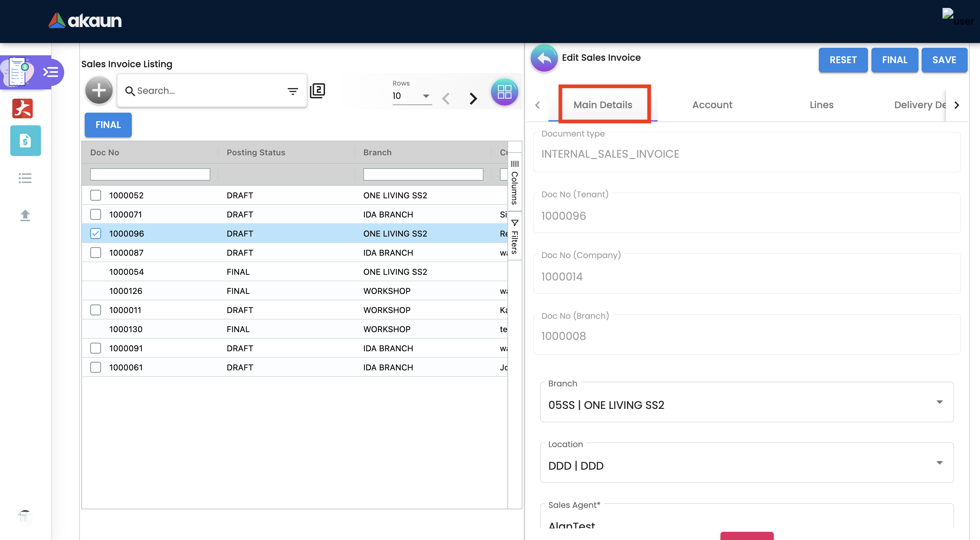980x540 pixels.
Task: Tick the checkbox for invoice 1000061
Action: coord(96,367)
